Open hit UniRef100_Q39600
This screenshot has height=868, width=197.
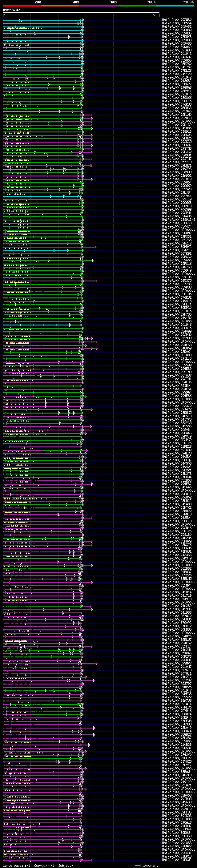(x=177, y=260)
